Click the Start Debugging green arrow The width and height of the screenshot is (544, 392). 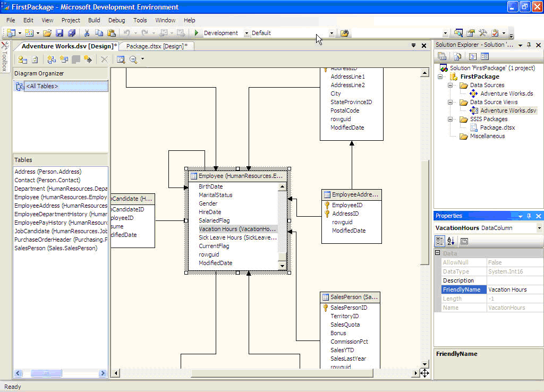pyautogui.click(x=196, y=33)
